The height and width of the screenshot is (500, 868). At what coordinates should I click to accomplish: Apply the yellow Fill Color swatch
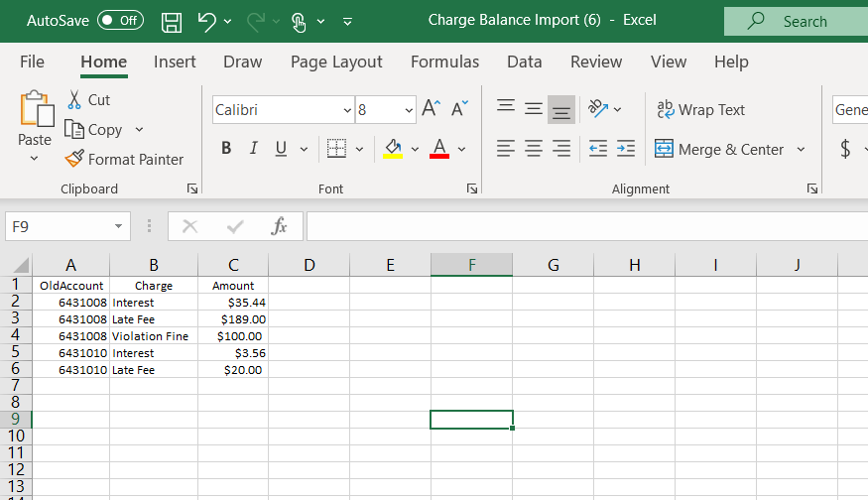[x=392, y=149]
